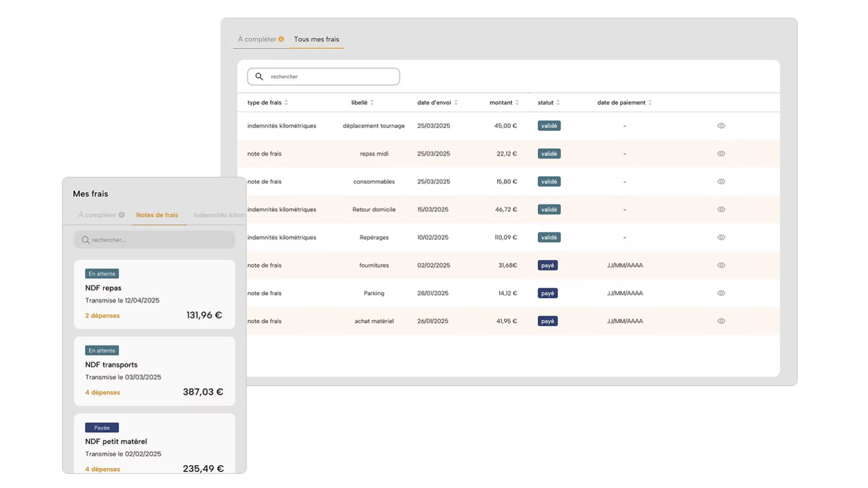Open eye icon on consommables row

pyautogui.click(x=721, y=182)
